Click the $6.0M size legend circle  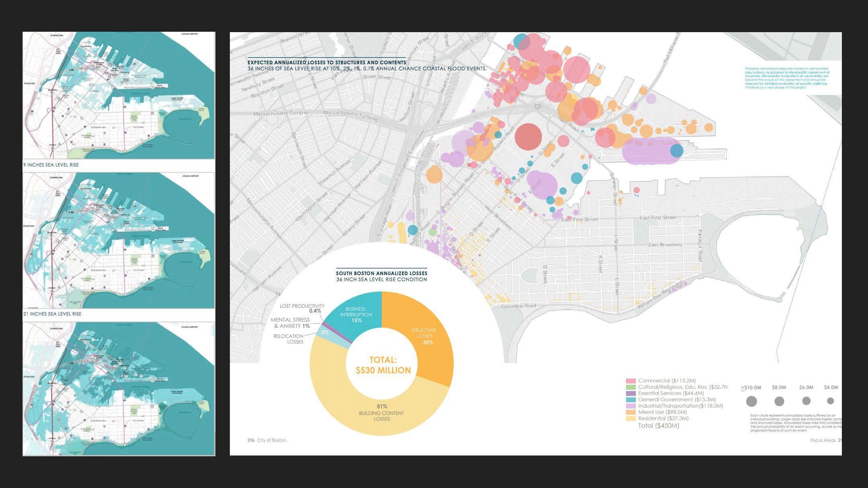coord(806,401)
